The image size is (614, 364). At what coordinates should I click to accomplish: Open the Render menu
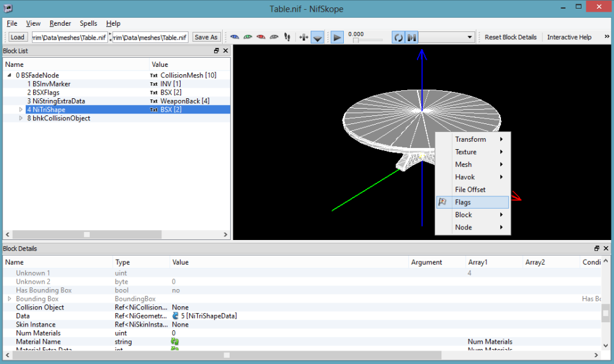pyautogui.click(x=60, y=23)
